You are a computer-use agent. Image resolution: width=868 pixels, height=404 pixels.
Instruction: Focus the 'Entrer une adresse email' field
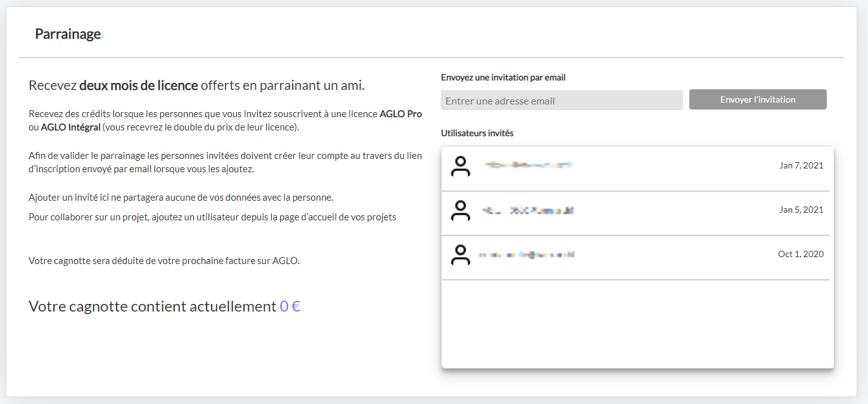tap(562, 100)
